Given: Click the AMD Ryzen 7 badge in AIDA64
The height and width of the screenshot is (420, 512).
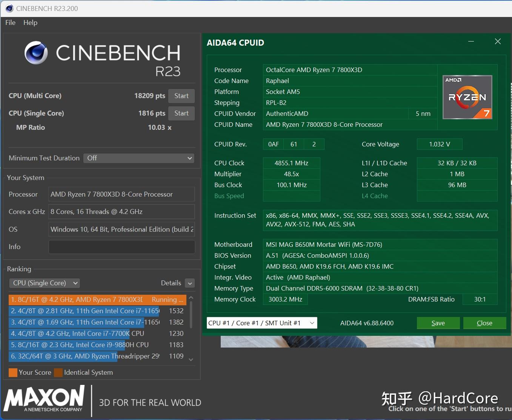Looking at the screenshot, I should tap(467, 97).
